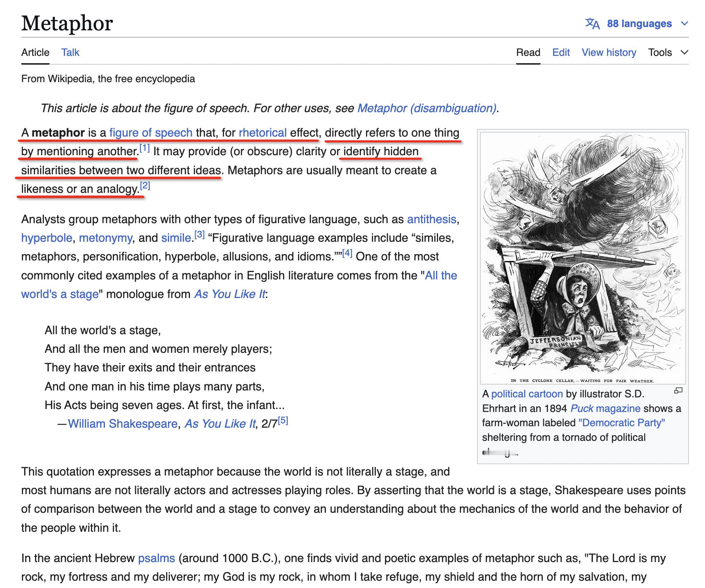Open View history tab
This screenshot has width=705, height=588.
click(609, 53)
